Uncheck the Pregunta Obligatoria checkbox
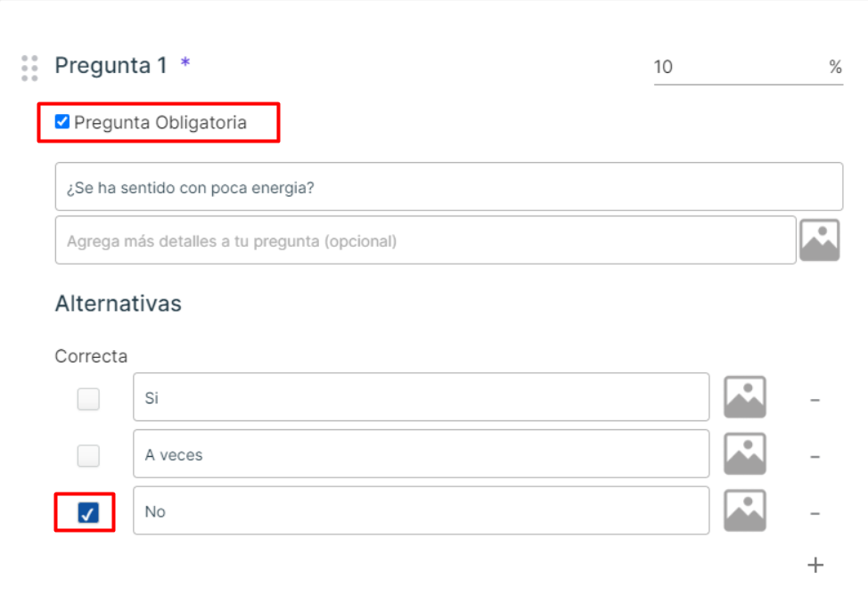868x603 pixels. tap(62, 122)
